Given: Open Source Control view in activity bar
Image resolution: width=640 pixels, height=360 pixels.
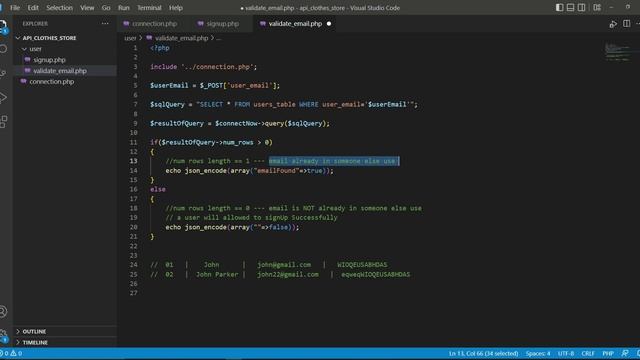Looking at the screenshot, I should pos(3,73).
